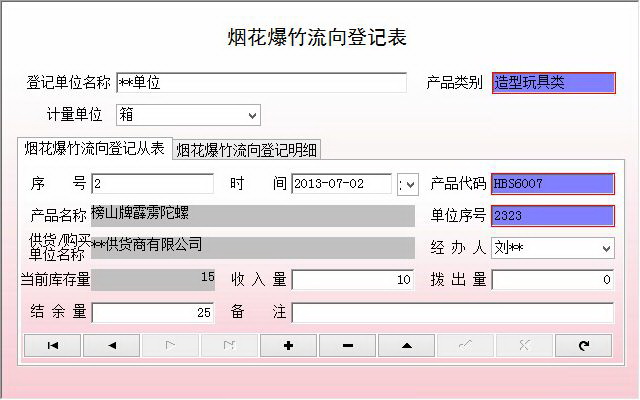Click the 收入量 input field

tap(353, 280)
